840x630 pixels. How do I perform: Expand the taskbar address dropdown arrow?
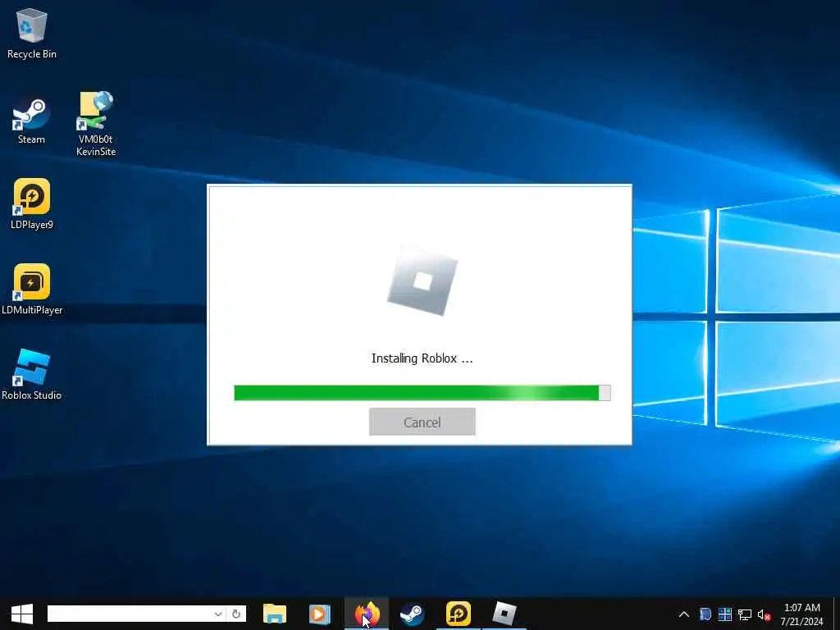(218, 614)
